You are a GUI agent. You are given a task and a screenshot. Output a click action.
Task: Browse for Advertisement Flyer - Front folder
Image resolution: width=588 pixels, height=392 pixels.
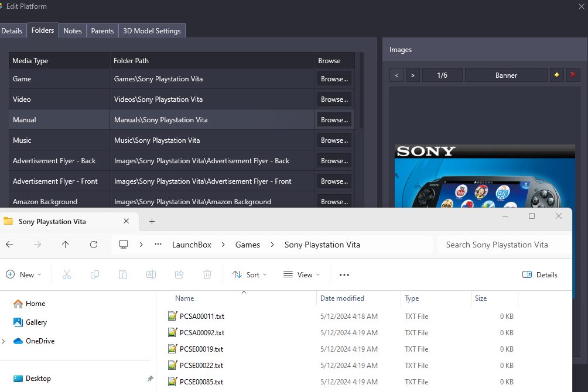point(334,181)
